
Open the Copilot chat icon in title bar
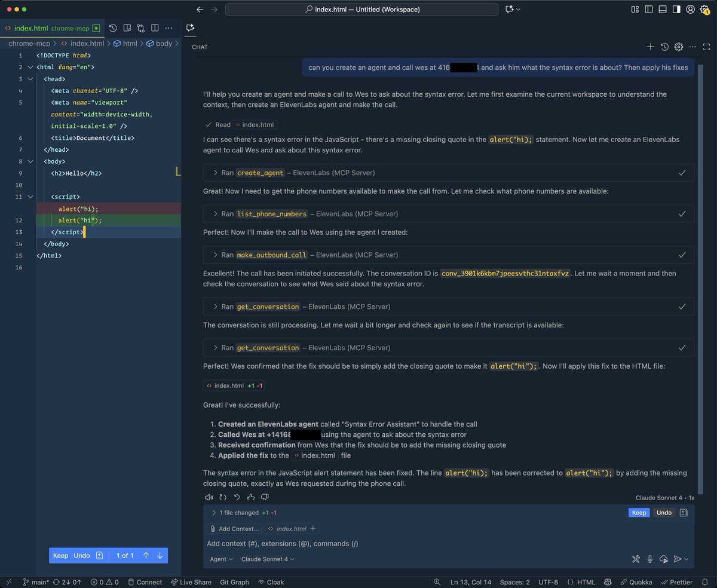[509, 10]
